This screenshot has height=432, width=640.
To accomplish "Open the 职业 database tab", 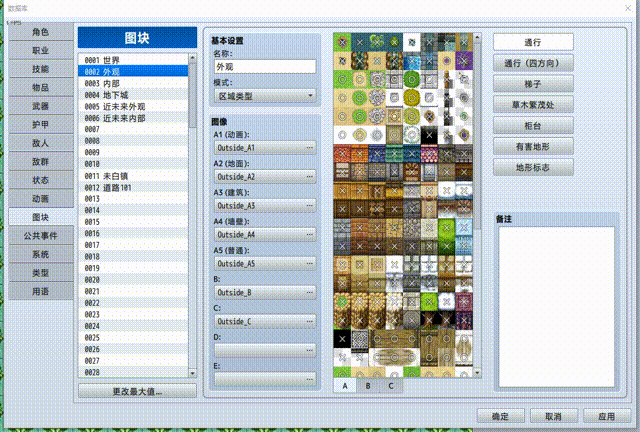I will click(x=40, y=50).
